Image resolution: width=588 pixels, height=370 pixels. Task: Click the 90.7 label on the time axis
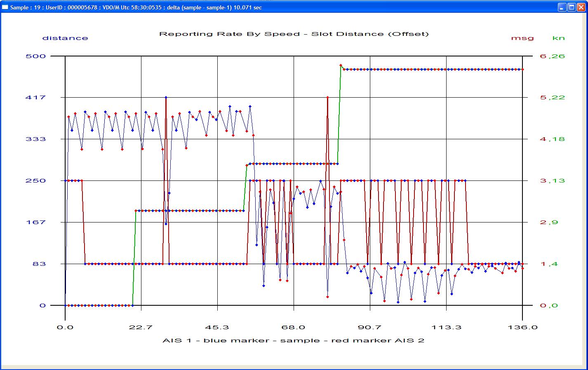point(370,327)
